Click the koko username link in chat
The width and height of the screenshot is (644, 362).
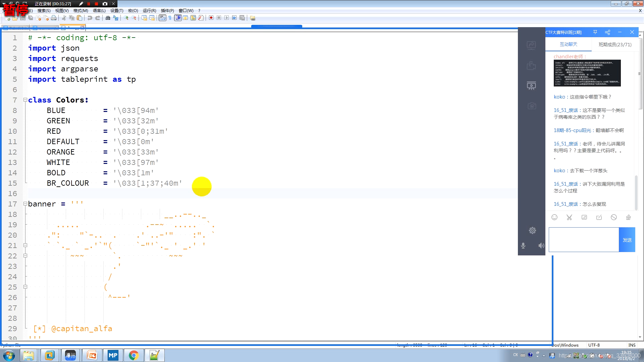(x=559, y=97)
